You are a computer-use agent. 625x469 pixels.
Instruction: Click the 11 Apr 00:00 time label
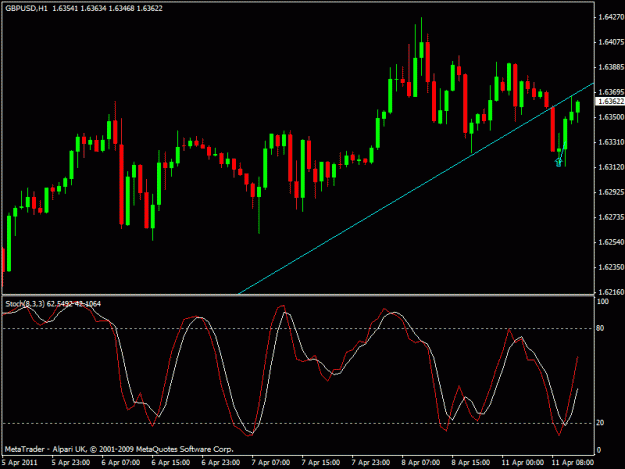[523, 463]
